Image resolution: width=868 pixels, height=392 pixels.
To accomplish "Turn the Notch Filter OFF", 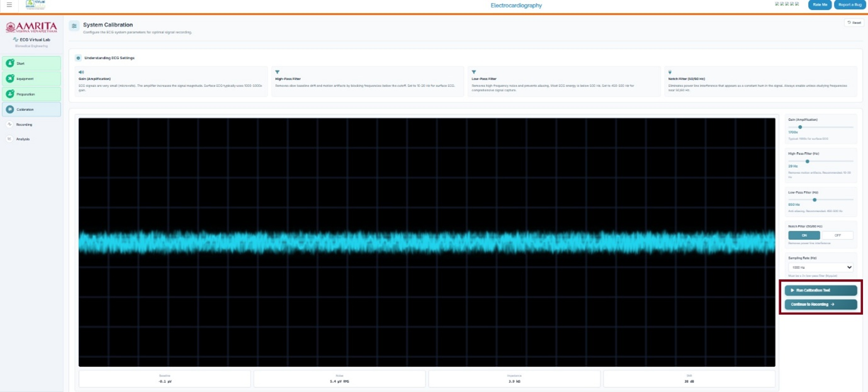I will click(x=837, y=235).
